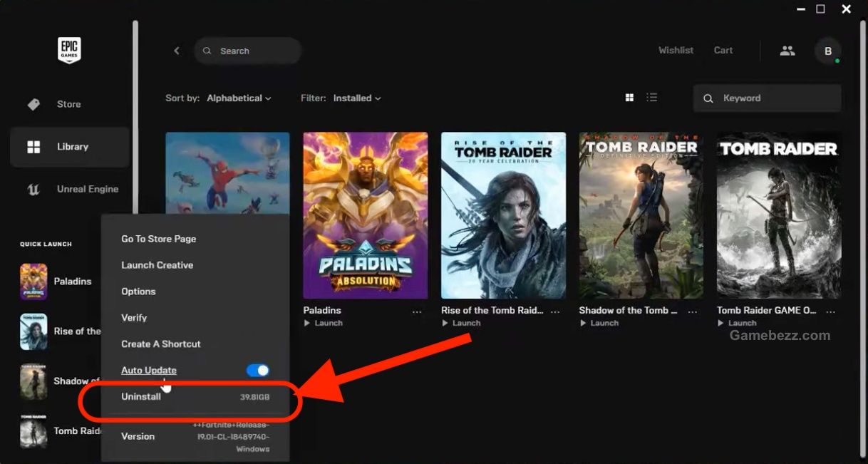The height and width of the screenshot is (464, 868).
Task: Open Cart
Action: [723, 51]
